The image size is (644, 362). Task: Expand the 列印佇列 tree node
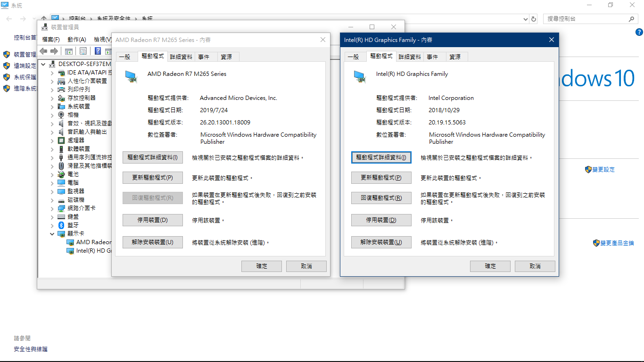coord(52,90)
